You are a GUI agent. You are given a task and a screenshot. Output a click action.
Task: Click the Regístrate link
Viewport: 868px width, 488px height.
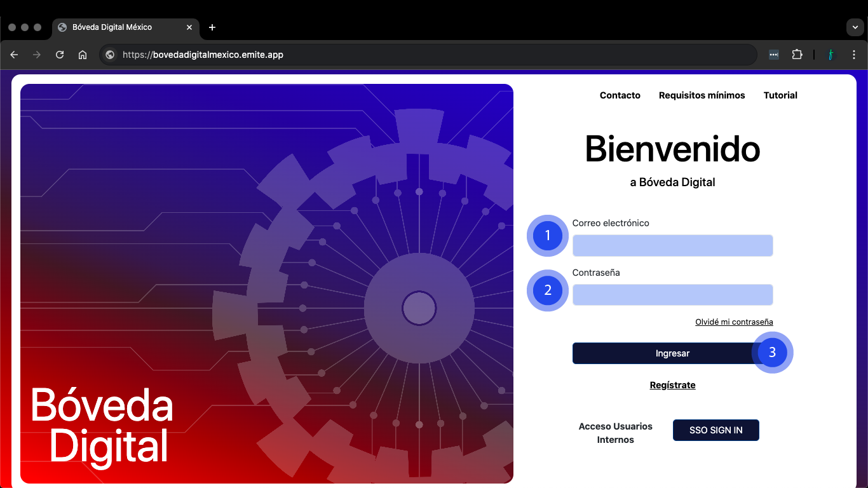[673, 385]
